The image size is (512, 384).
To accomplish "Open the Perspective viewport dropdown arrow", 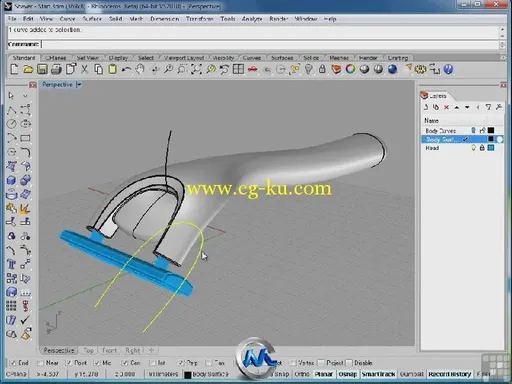I will [x=79, y=85].
